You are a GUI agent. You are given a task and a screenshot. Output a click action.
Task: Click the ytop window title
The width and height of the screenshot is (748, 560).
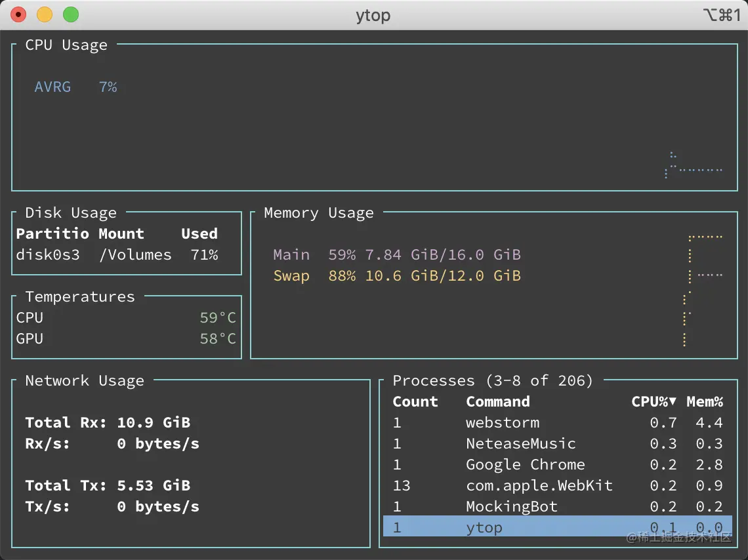[x=373, y=14]
